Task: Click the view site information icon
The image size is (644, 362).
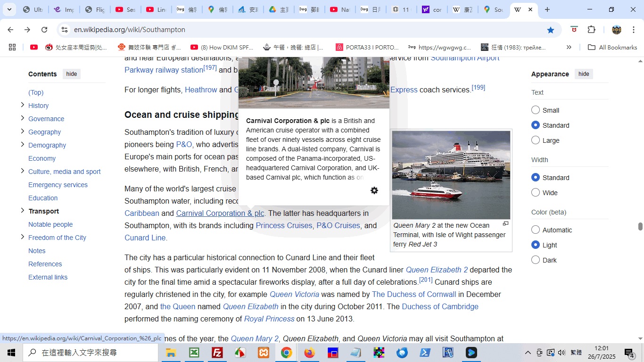Action: (x=65, y=30)
